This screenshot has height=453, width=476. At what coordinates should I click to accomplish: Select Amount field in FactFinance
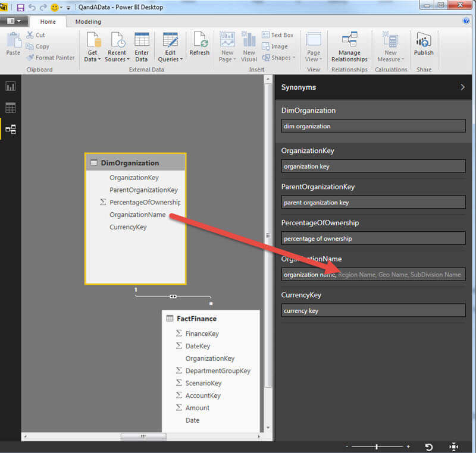[198, 408]
